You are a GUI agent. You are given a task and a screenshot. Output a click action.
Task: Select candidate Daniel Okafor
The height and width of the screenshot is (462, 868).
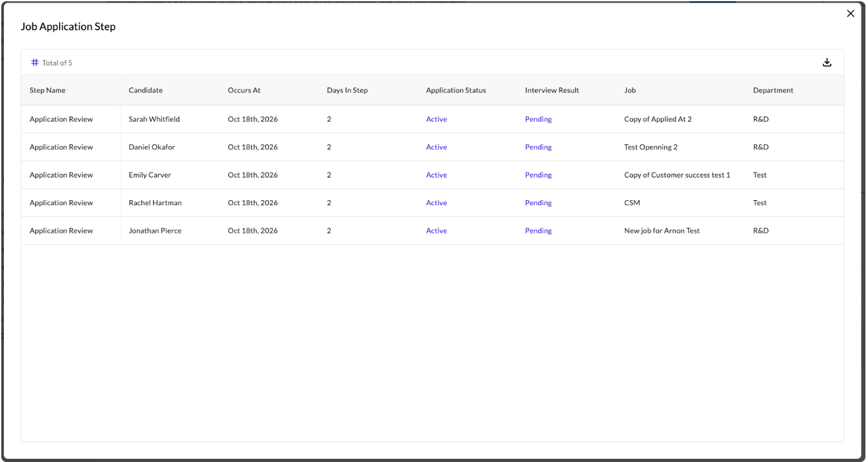[x=152, y=147]
